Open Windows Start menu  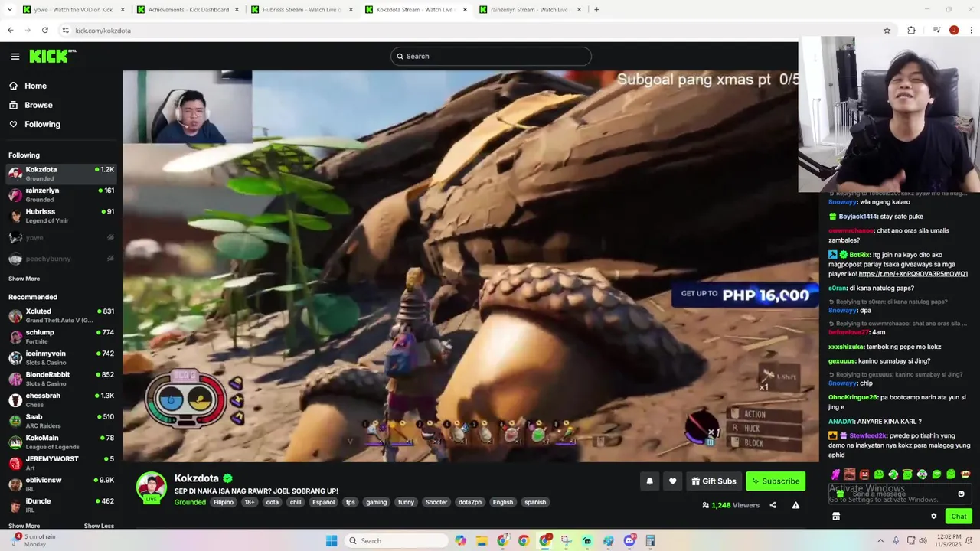[x=332, y=541]
